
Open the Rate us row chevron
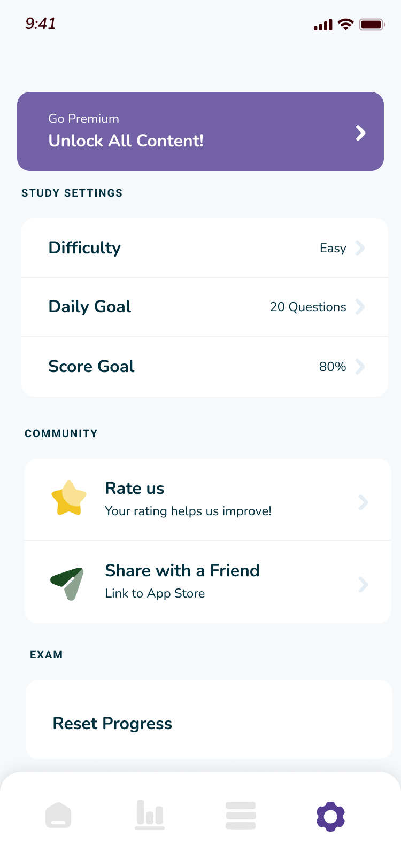[364, 502]
